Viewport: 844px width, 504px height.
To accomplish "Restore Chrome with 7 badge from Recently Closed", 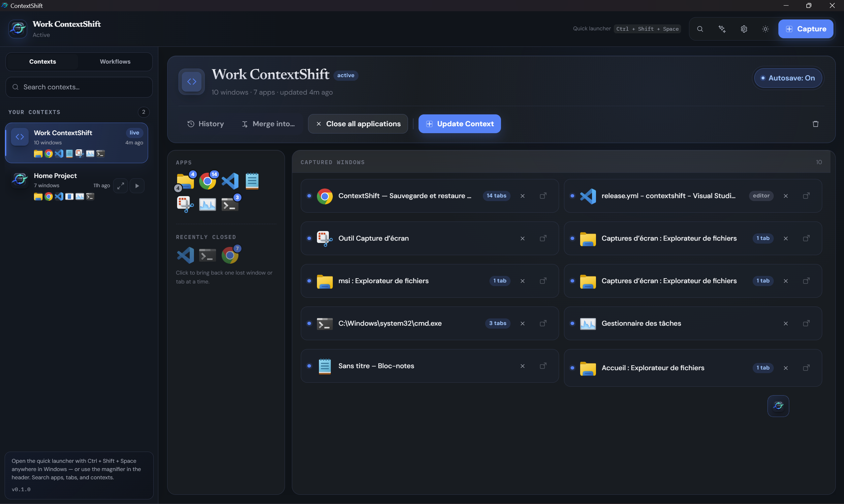I will tap(230, 255).
